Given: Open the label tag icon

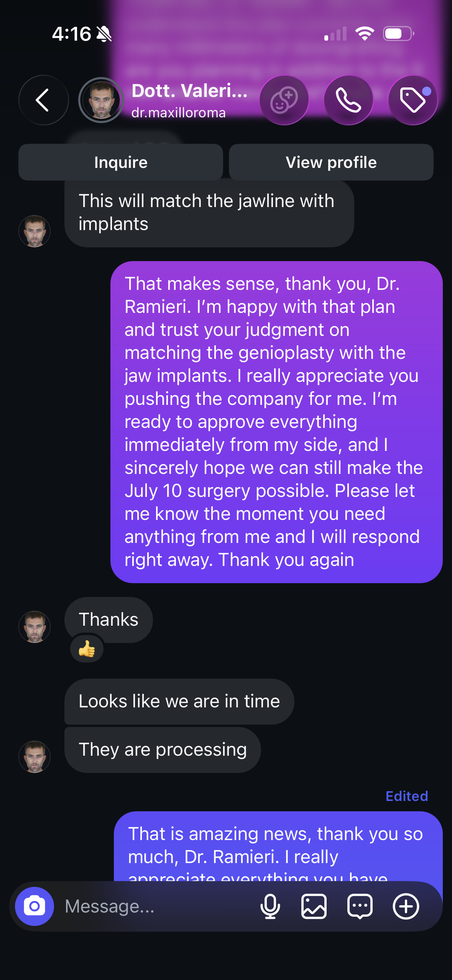Looking at the screenshot, I should (x=413, y=100).
